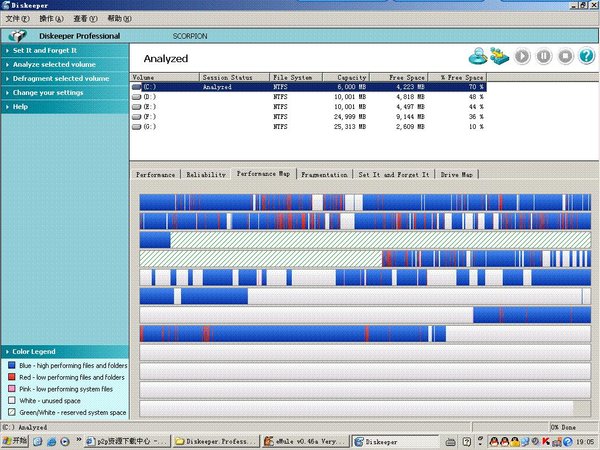Click the Defragment volume toolbar icon

pyautogui.click(x=499, y=56)
